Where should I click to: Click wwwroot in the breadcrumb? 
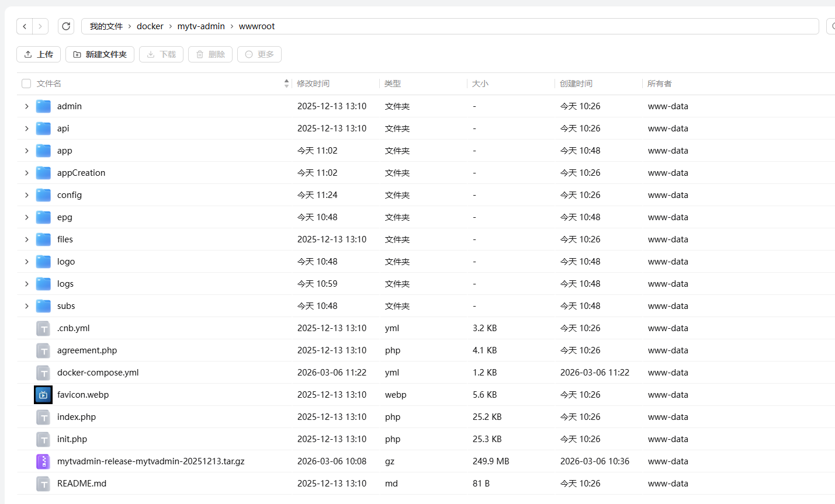(257, 26)
